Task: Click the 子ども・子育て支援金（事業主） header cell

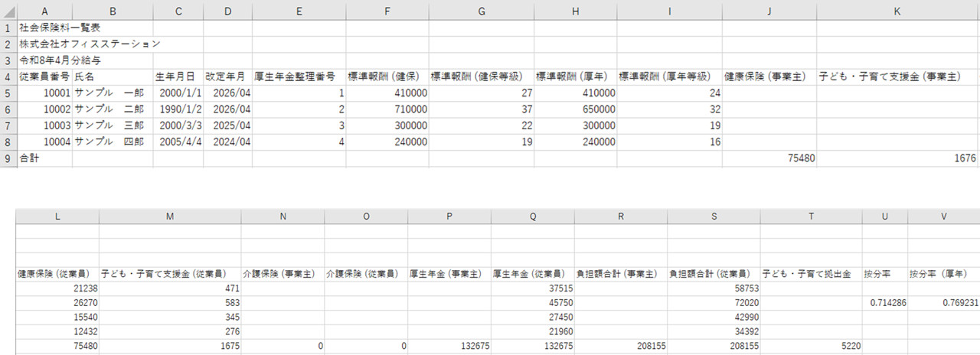Action: 898,77
